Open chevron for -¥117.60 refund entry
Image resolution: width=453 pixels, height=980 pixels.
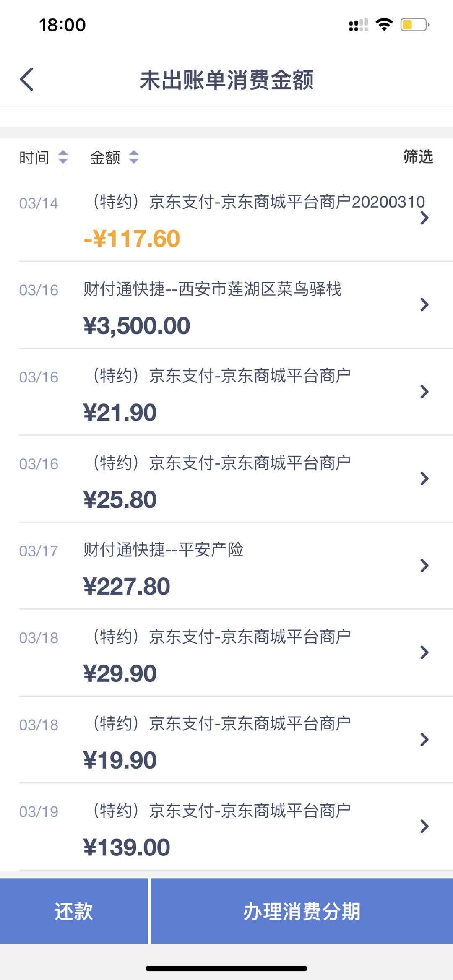coord(424,218)
